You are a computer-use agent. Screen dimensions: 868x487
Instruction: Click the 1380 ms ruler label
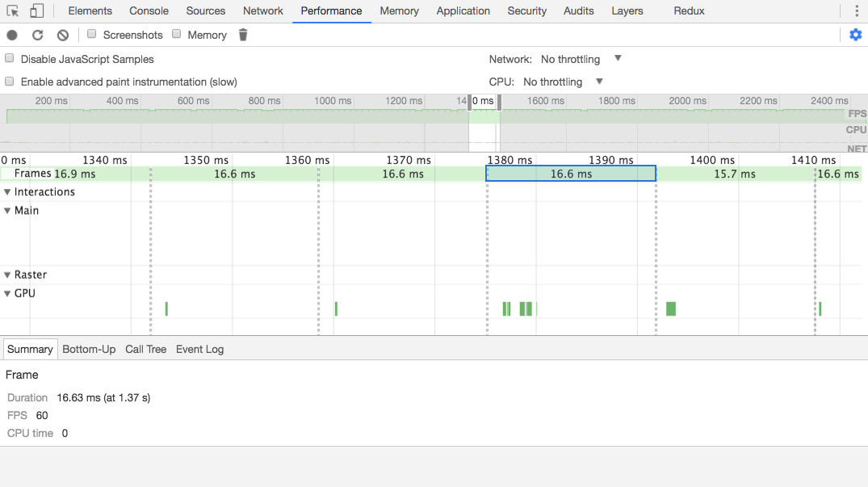[509, 160]
